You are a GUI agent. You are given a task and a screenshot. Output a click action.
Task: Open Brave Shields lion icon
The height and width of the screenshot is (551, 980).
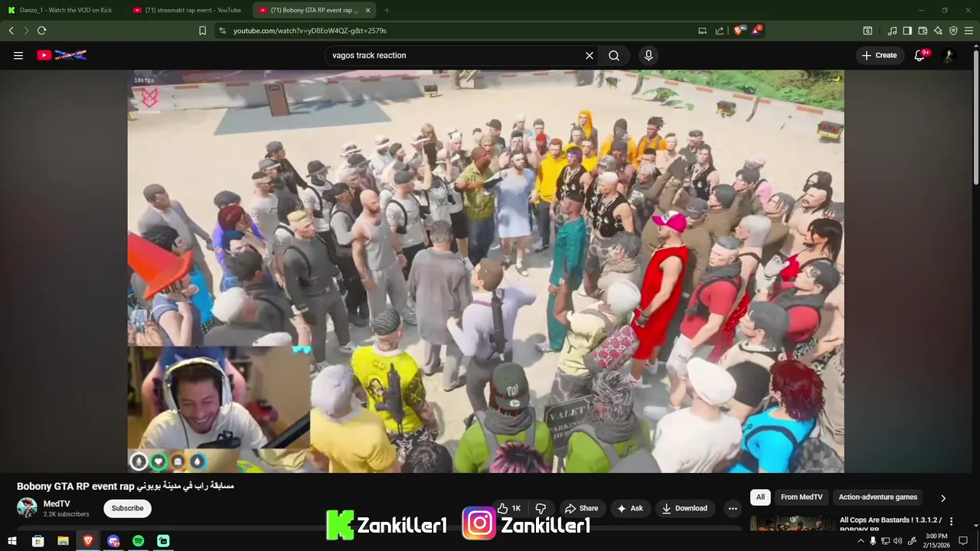coord(739,31)
